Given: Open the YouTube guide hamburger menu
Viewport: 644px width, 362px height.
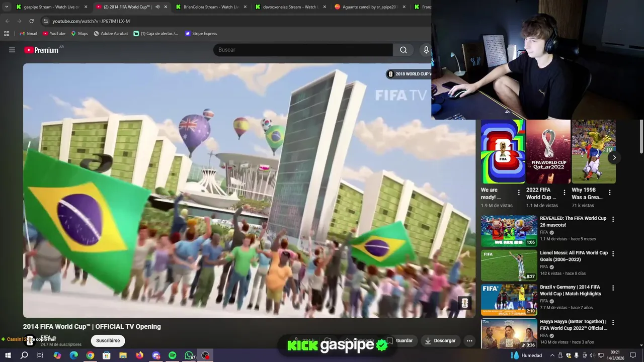Looking at the screenshot, I should pos(12,50).
